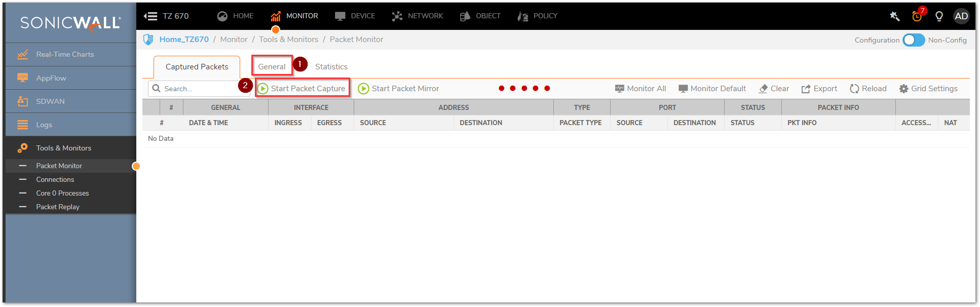
Task: Open the OBJECT icon in the top bar
Action: [465, 16]
